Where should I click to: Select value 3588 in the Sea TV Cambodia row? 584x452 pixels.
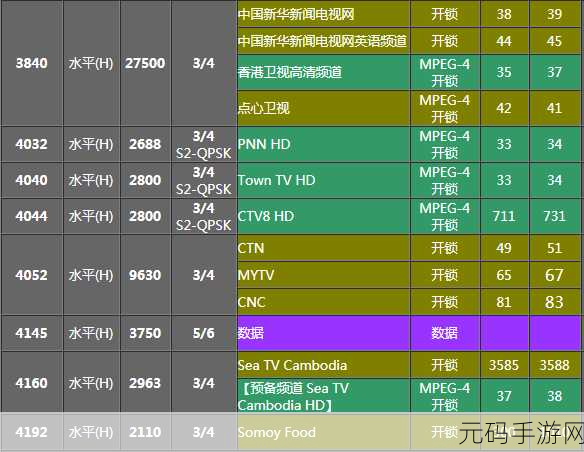(554, 365)
